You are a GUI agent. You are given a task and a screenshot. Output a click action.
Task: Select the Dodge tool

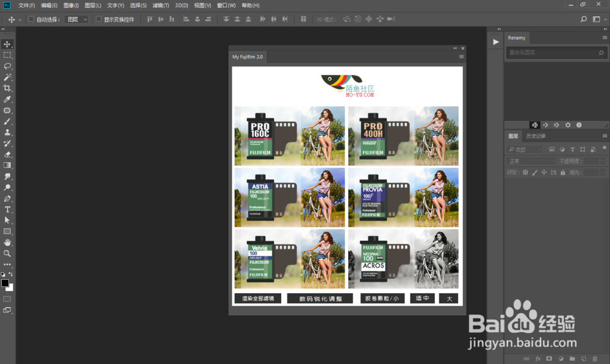click(7, 187)
